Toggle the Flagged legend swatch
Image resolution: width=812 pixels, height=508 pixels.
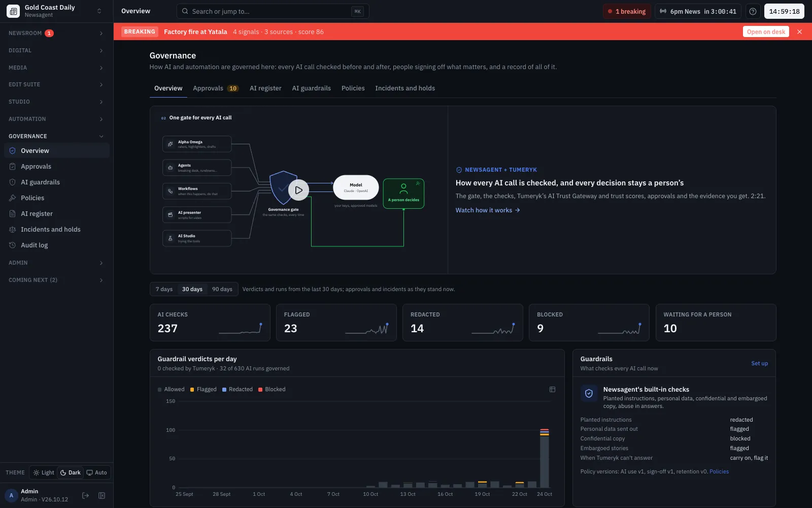tap(192, 390)
